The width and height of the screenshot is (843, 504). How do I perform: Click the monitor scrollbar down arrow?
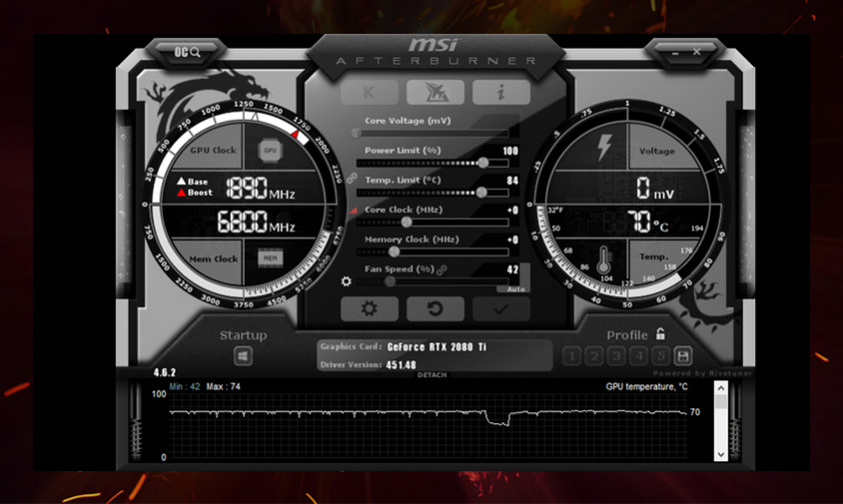[x=721, y=454]
